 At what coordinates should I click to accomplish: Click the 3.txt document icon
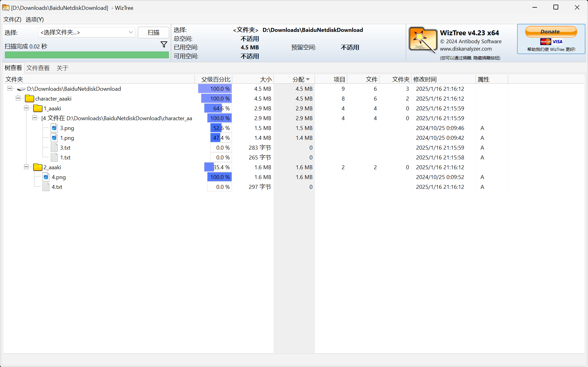click(54, 148)
